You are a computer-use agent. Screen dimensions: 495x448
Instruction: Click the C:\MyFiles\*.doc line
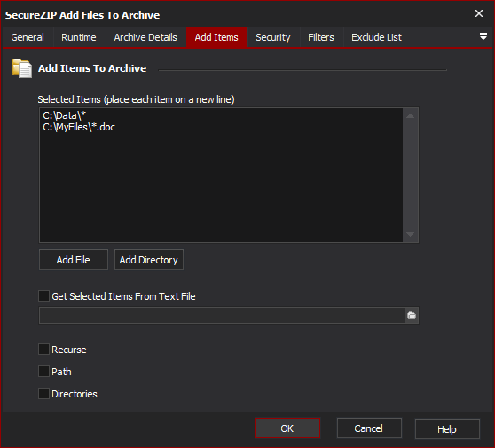pyautogui.click(x=79, y=127)
